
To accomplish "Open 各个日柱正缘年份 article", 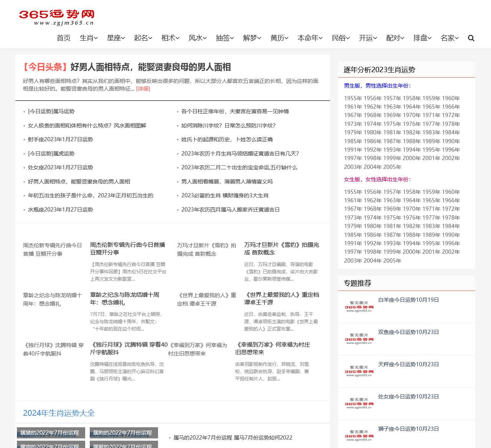I will [x=235, y=111].
